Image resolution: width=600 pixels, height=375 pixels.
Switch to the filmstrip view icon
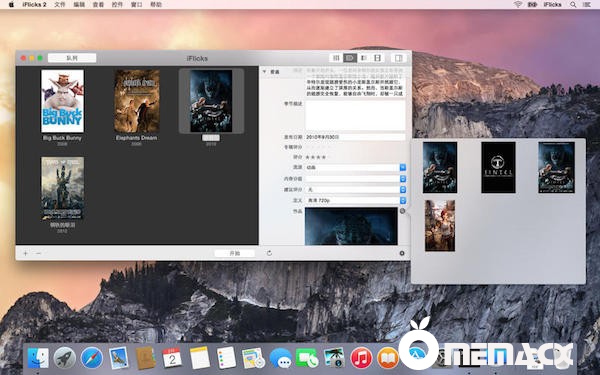[377, 58]
